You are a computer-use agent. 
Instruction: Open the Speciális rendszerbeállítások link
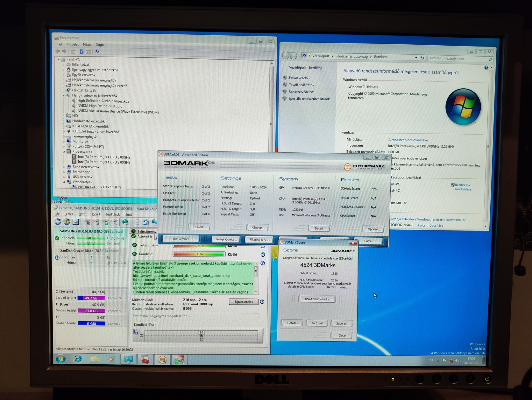(309, 99)
